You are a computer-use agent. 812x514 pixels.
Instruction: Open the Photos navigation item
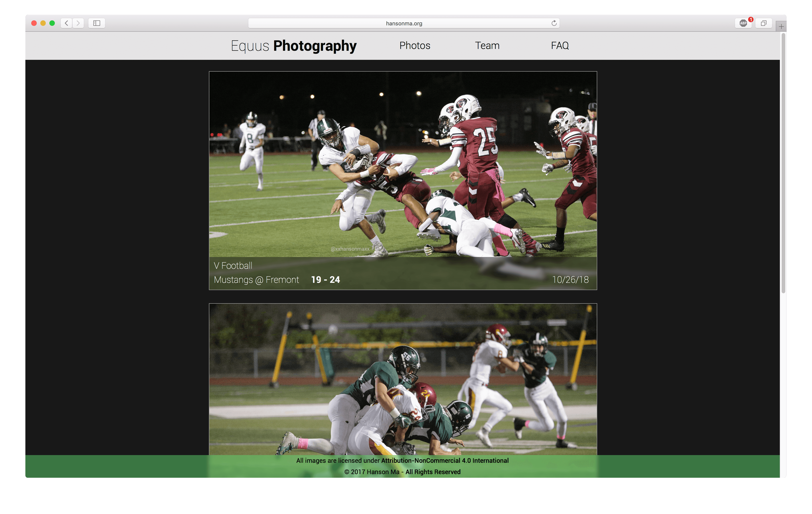coord(414,46)
